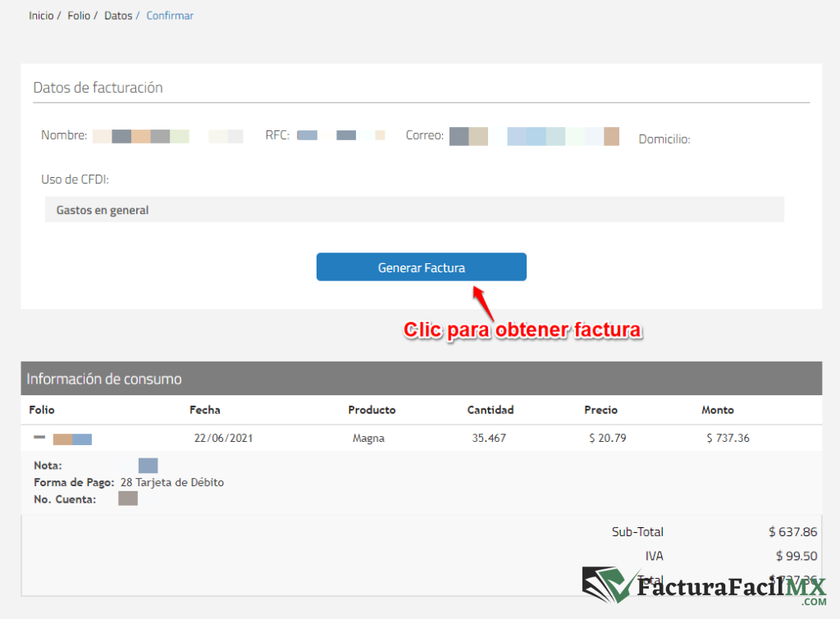Click the Cantidad column header

[490, 410]
